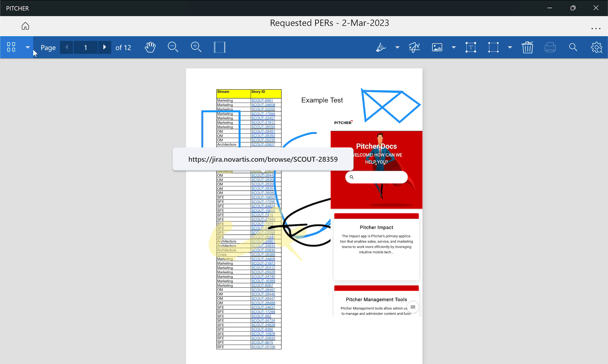Click the zoom out magnifier

[x=173, y=47]
